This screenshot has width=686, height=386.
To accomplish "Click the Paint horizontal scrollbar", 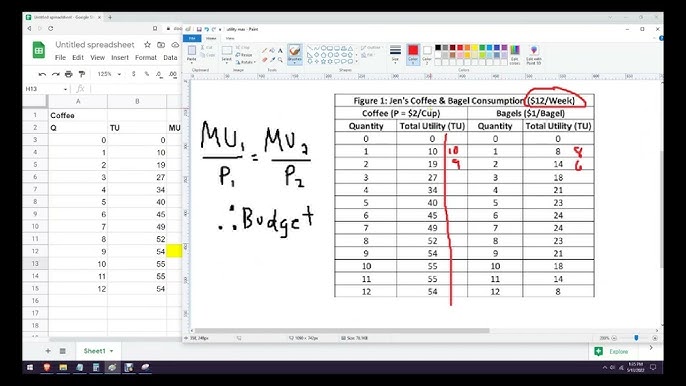I will pyautogui.click(x=342, y=331).
